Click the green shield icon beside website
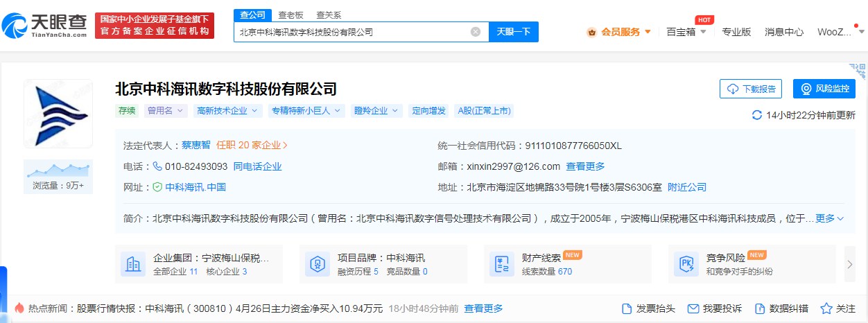Viewport: 868px width, 323px height. [157, 187]
